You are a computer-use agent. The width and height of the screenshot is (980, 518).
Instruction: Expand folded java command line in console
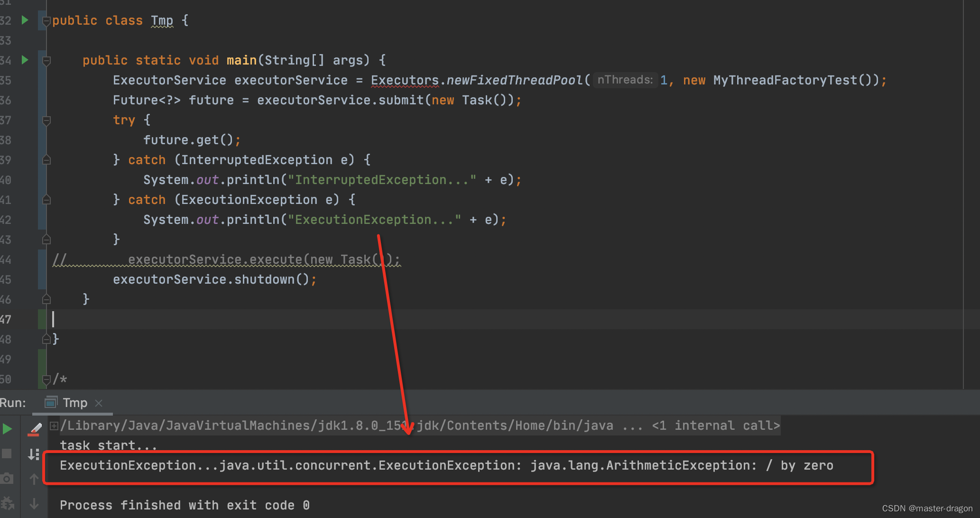pyautogui.click(x=54, y=426)
